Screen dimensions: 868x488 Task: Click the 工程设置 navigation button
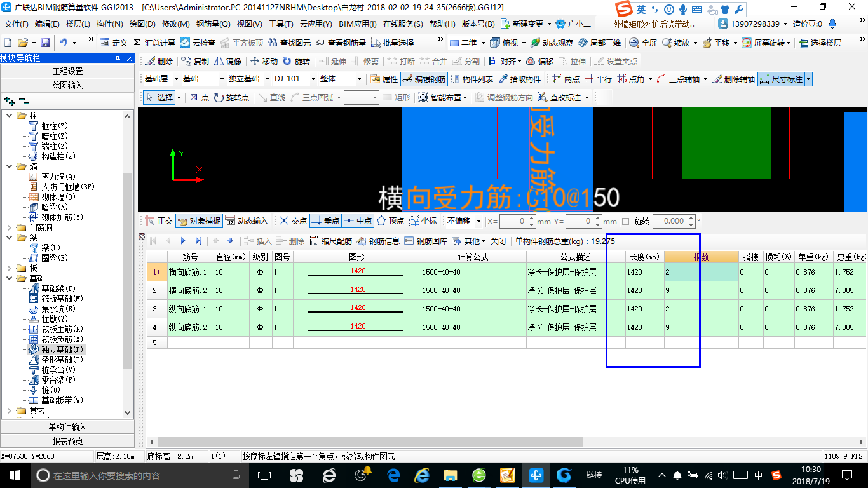coord(67,71)
